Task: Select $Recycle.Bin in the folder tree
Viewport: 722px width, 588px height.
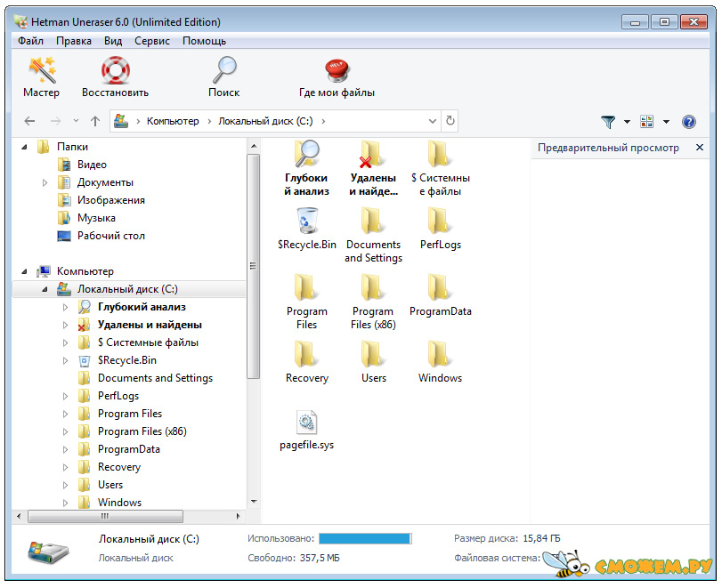Action: click(127, 360)
